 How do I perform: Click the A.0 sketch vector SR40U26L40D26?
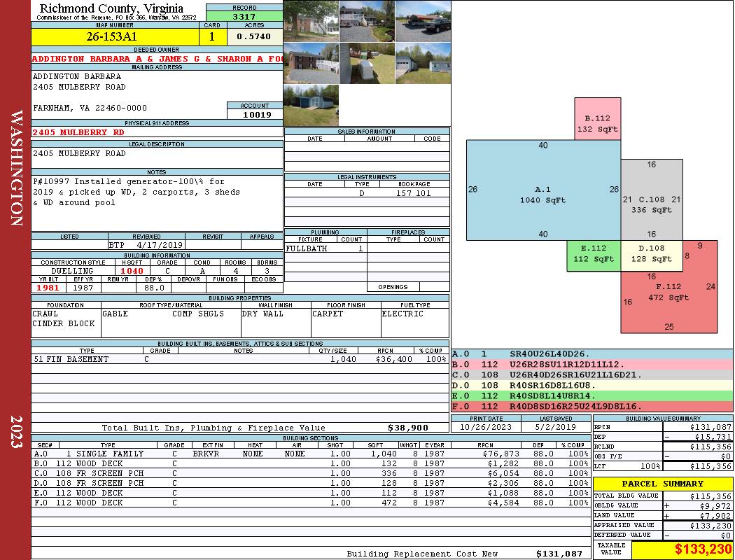pyautogui.click(x=549, y=354)
